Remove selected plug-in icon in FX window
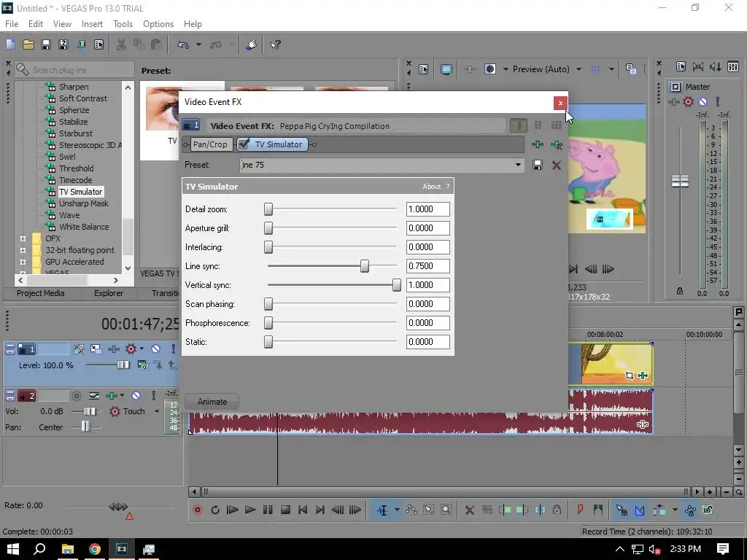The image size is (747, 560). click(x=556, y=144)
